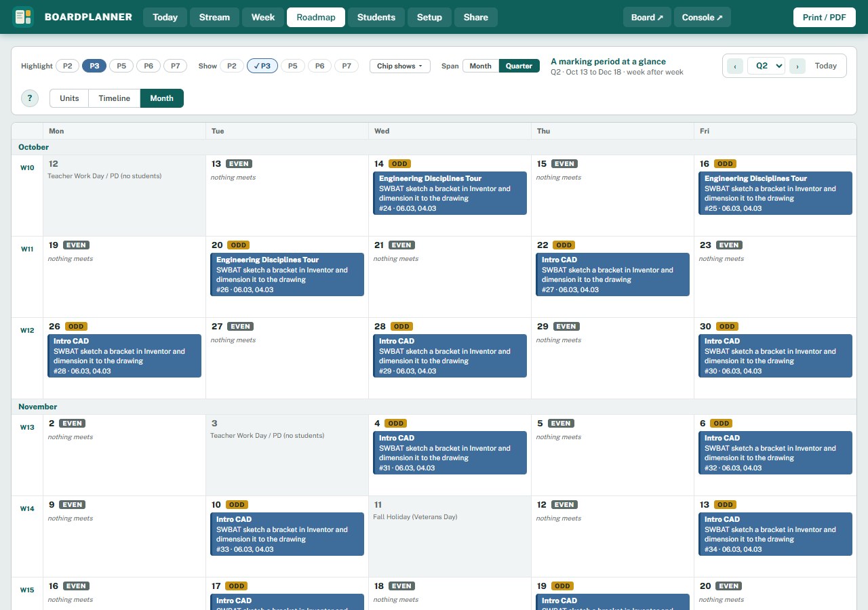Click 'Teacher Work Day / PD' on October 12
868x610 pixels.
[x=104, y=176]
